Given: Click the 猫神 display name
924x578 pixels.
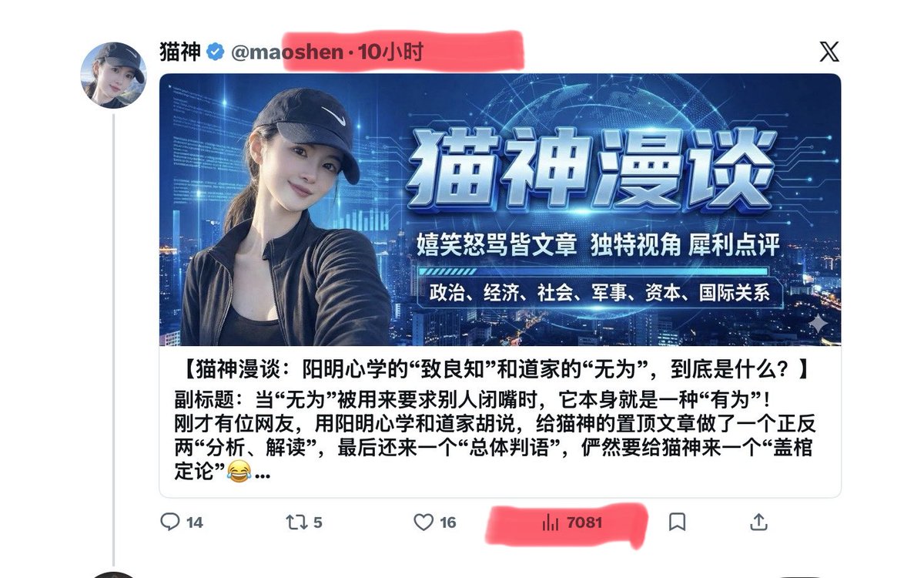Looking at the screenshot, I should click(180, 52).
